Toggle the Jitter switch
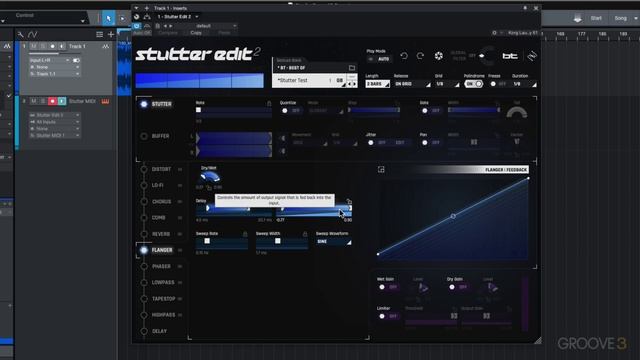The width and height of the screenshot is (640, 360). click(376, 143)
